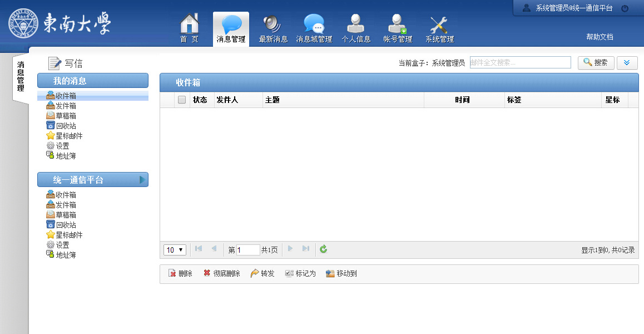Click the page number input field
Image resolution: width=644 pixels, height=334 pixels.
tap(248, 249)
